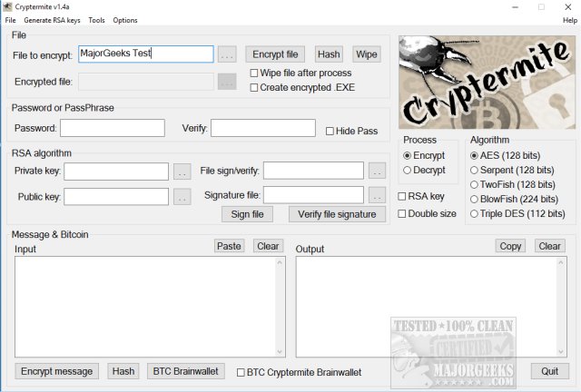Click Verify file signature button

point(337,214)
